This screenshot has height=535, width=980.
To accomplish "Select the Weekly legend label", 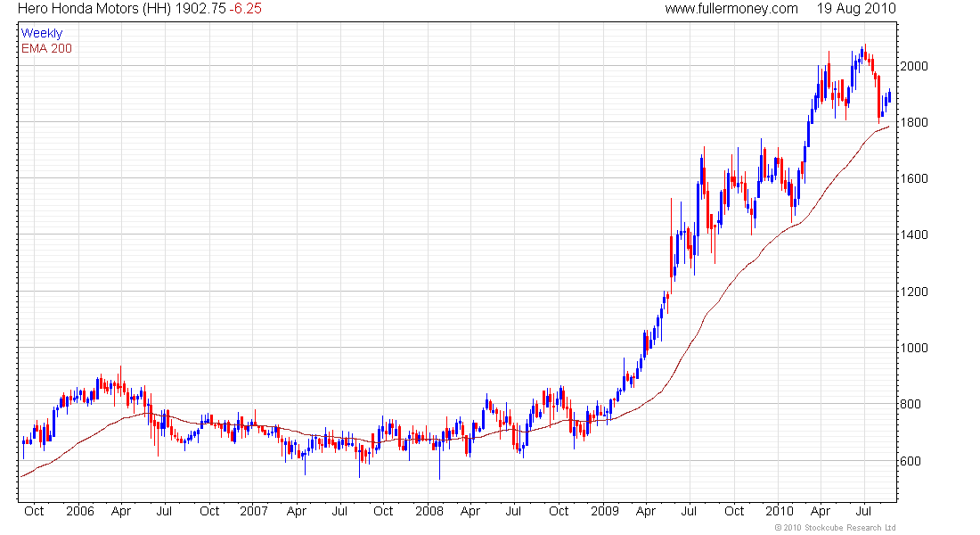I will pos(42,33).
